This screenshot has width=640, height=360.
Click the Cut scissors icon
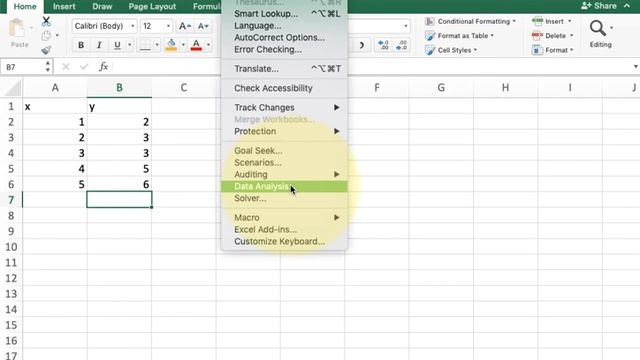(46, 21)
